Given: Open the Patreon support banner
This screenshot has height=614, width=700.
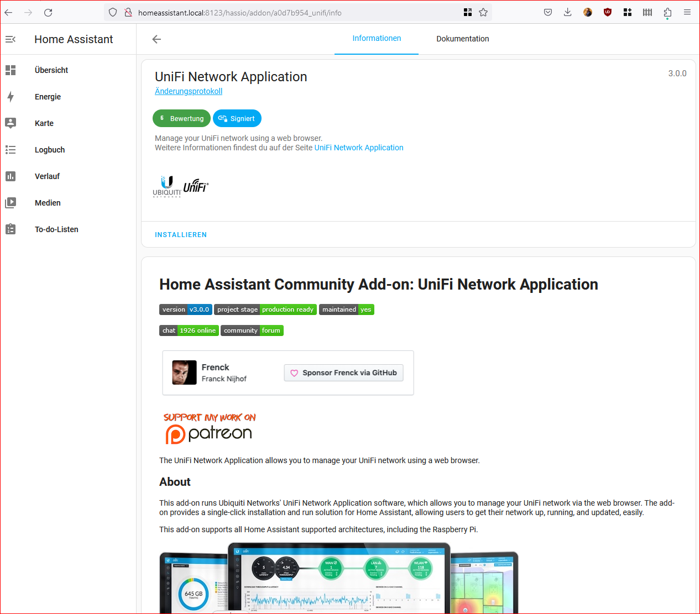Looking at the screenshot, I should tap(209, 428).
